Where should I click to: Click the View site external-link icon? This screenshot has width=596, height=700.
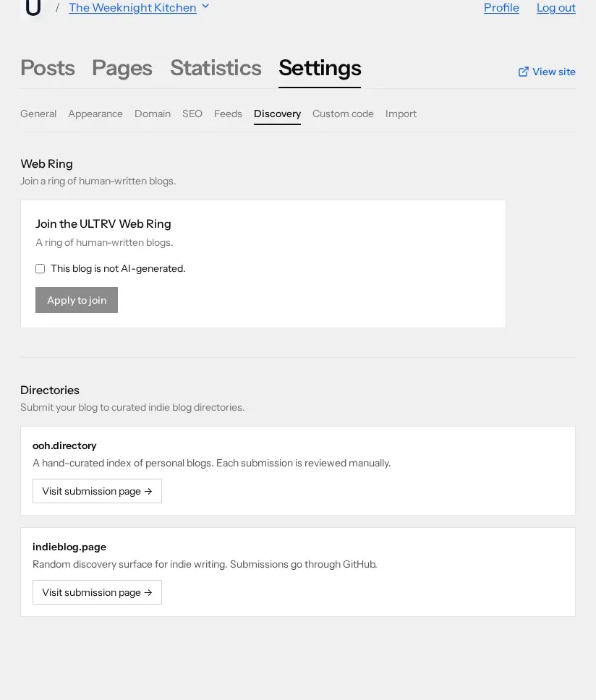(x=523, y=72)
